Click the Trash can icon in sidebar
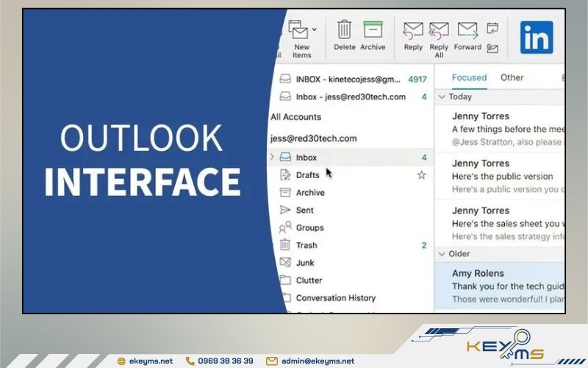This screenshot has height=368, width=588. [x=285, y=245]
